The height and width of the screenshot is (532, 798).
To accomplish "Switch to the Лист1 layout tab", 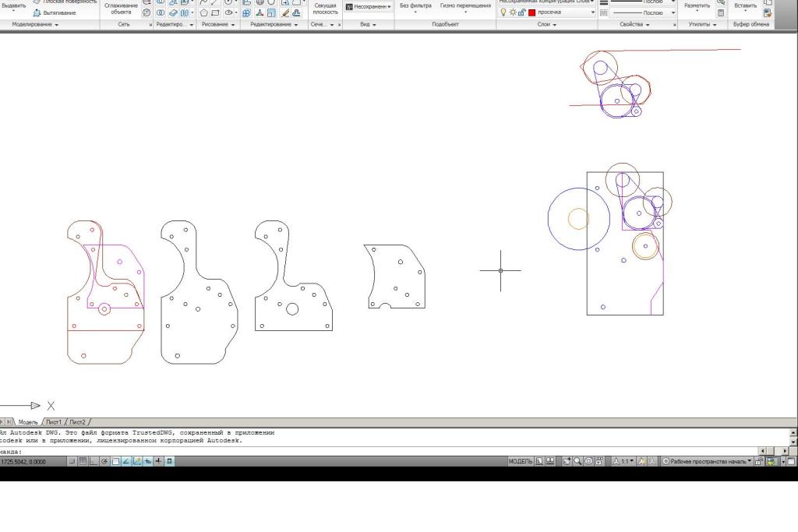I will point(54,422).
